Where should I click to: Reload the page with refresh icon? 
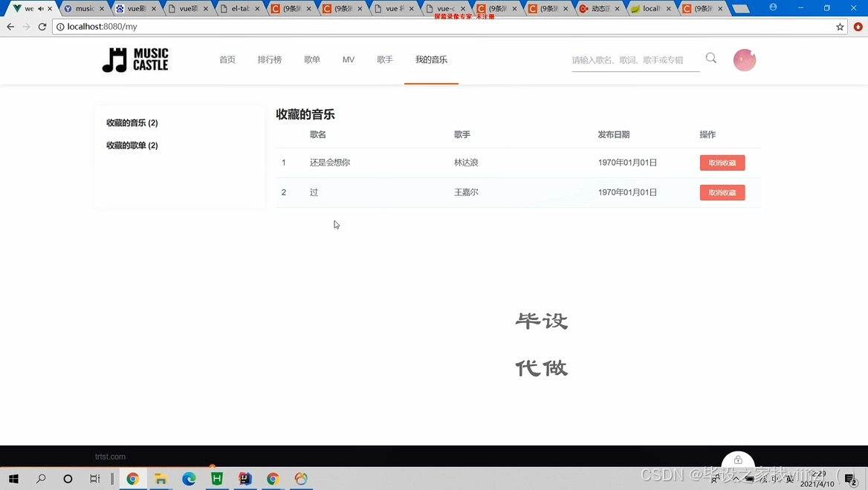coord(42,27)
